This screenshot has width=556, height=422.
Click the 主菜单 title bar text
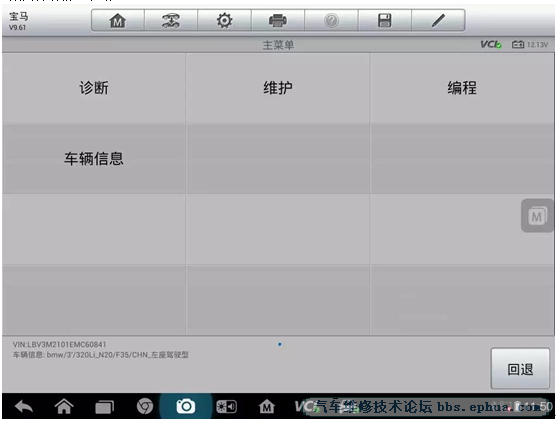pos(278,45)
